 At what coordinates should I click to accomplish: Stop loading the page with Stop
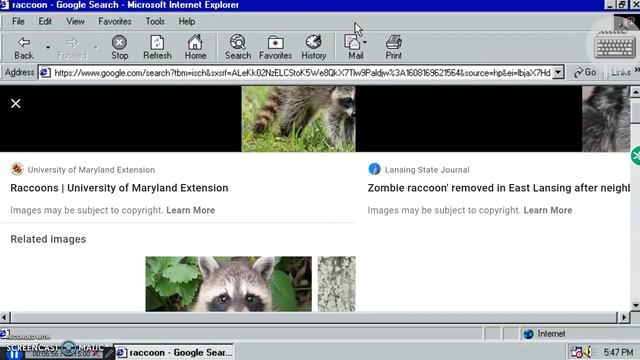[x=120, y=47]
